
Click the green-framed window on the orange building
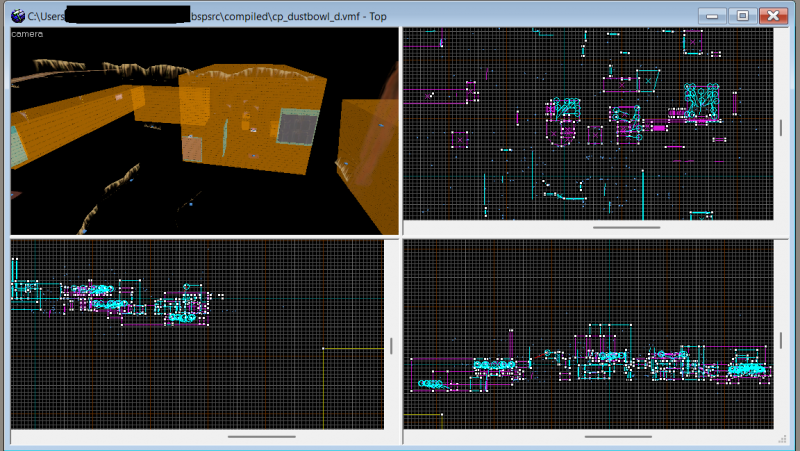tap(297, 127)
